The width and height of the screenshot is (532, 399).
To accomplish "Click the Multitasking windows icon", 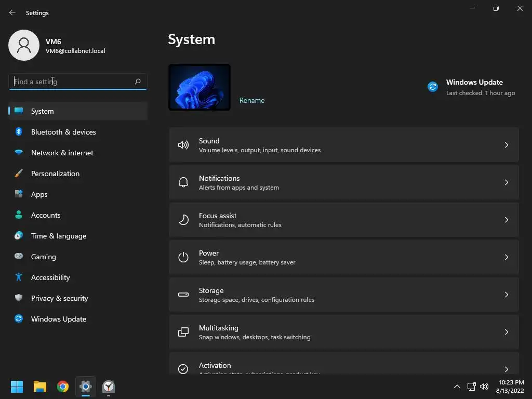I will pyautogui.click(x=183, y=332).
